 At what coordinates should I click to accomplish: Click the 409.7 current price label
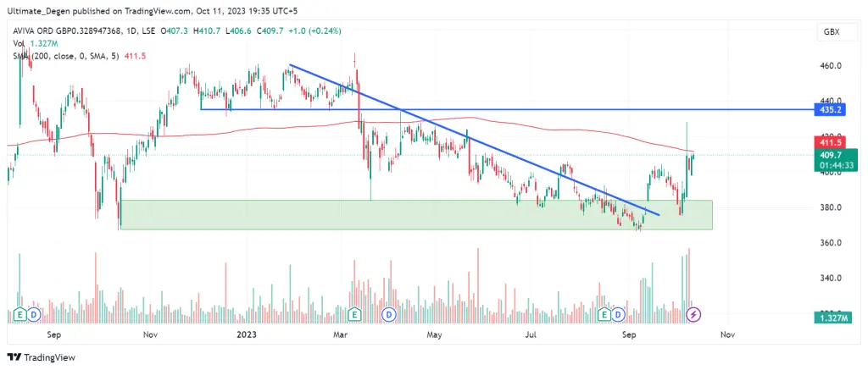click(x=829, y=156)
